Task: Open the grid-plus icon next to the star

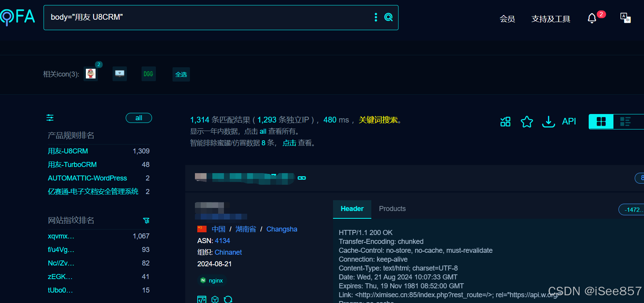Action: [x=506, y=122]
